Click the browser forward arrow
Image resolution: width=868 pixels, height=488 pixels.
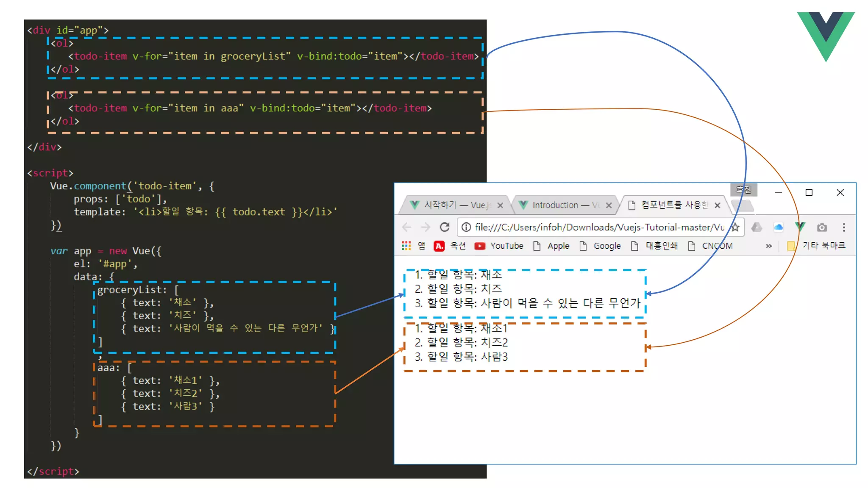(425, 227)
